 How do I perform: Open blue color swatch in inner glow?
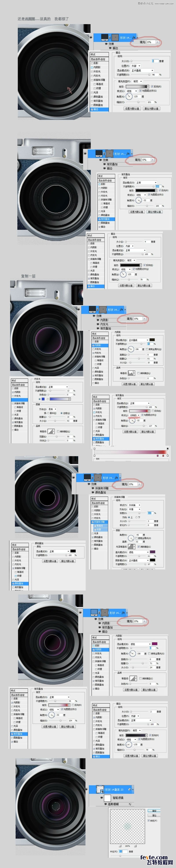coord(43,399)
